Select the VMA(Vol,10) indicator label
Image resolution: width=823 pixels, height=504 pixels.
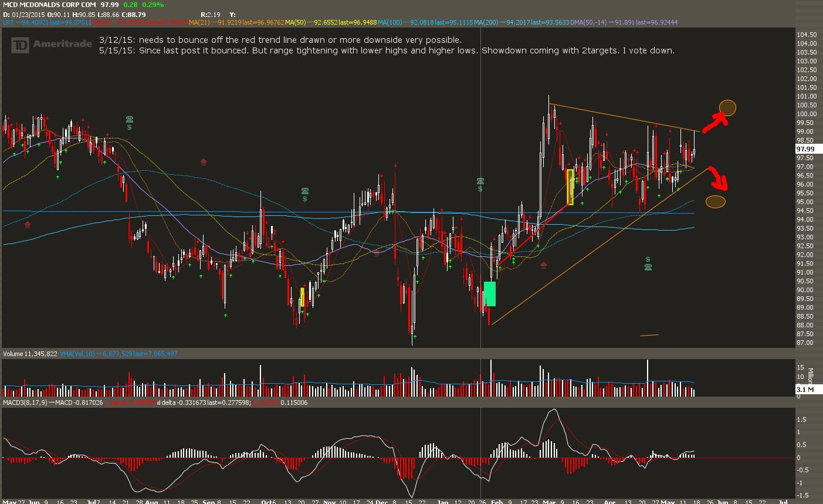coord(77,354)
